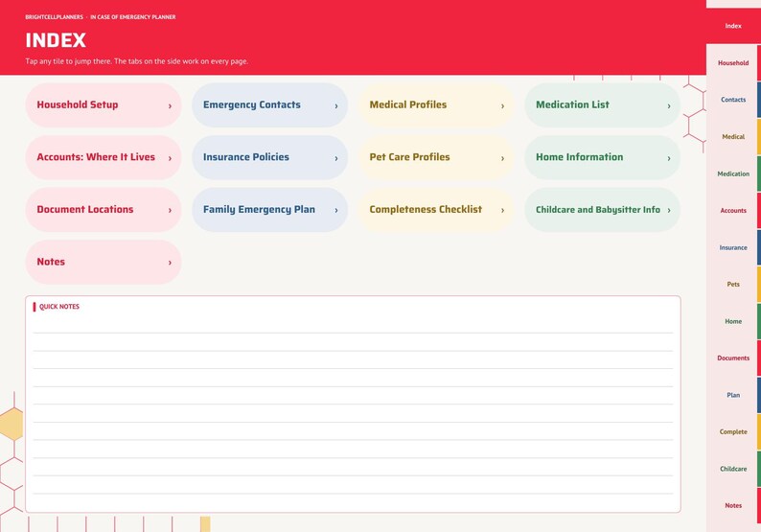
Task: Open the Notes tile
Action: click(104, 262)
